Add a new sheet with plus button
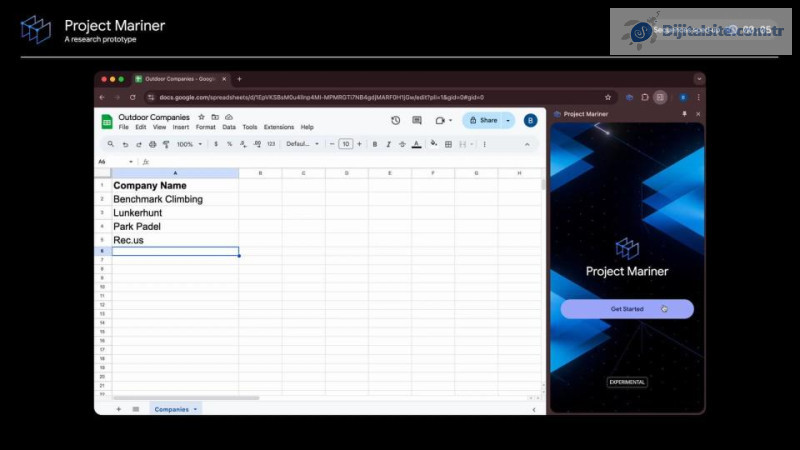This screenshot has width=800, height=450. click(118, 409)
